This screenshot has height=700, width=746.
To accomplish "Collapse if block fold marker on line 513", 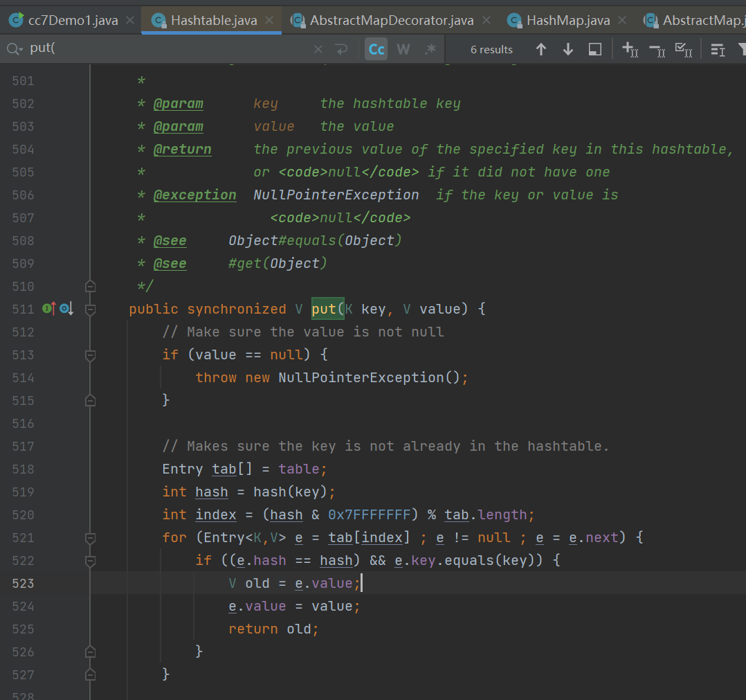I will pyautogui.click(x=90, y=355).
